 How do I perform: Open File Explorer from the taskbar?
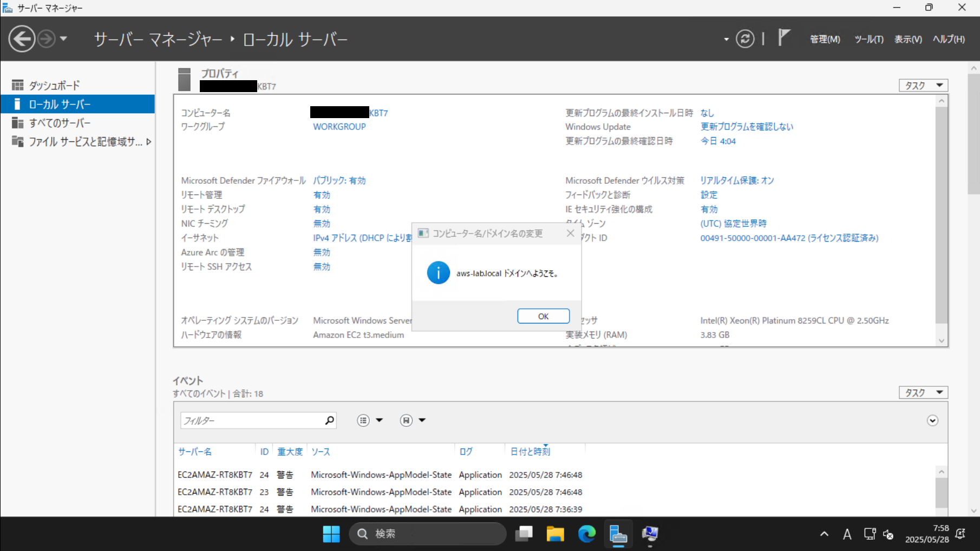click(556, 534)
